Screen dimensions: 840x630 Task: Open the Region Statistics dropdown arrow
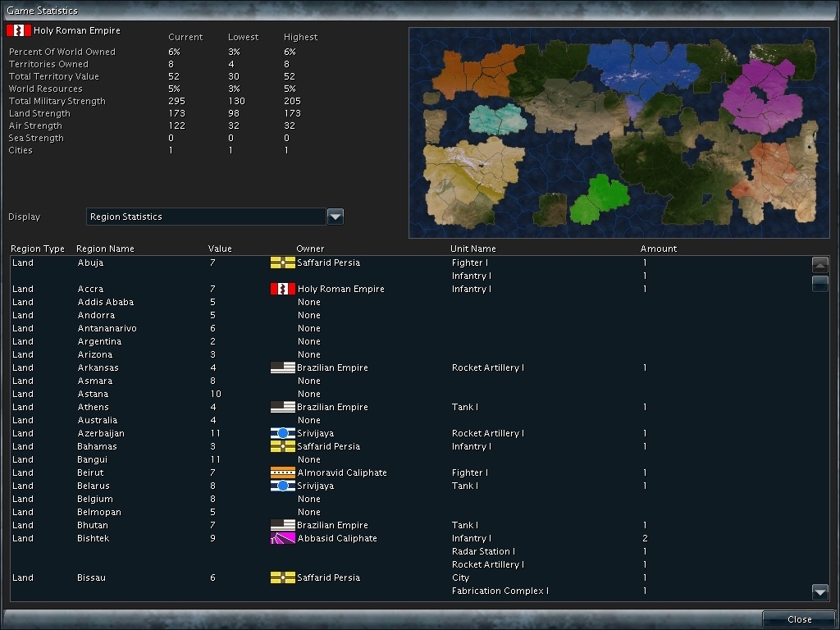(x=335, y=216)
